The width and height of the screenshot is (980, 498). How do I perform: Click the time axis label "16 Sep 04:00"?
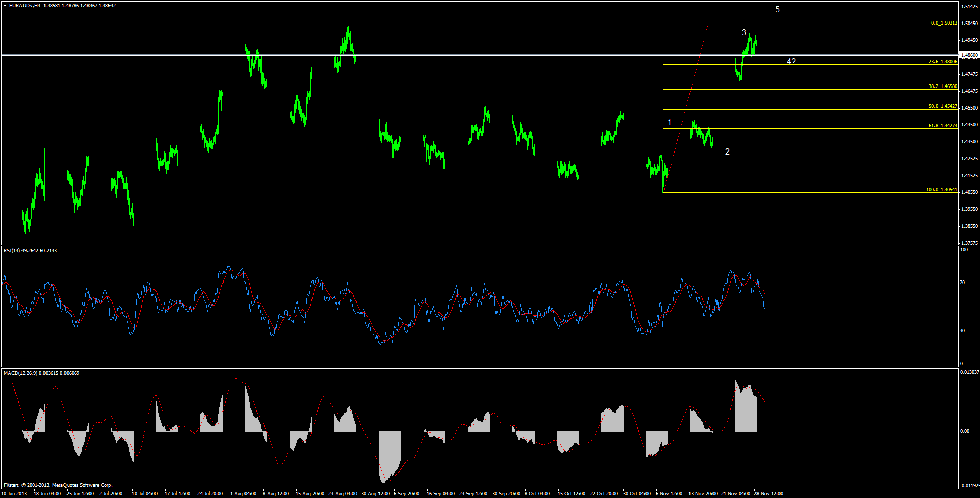tap(440, 494)
